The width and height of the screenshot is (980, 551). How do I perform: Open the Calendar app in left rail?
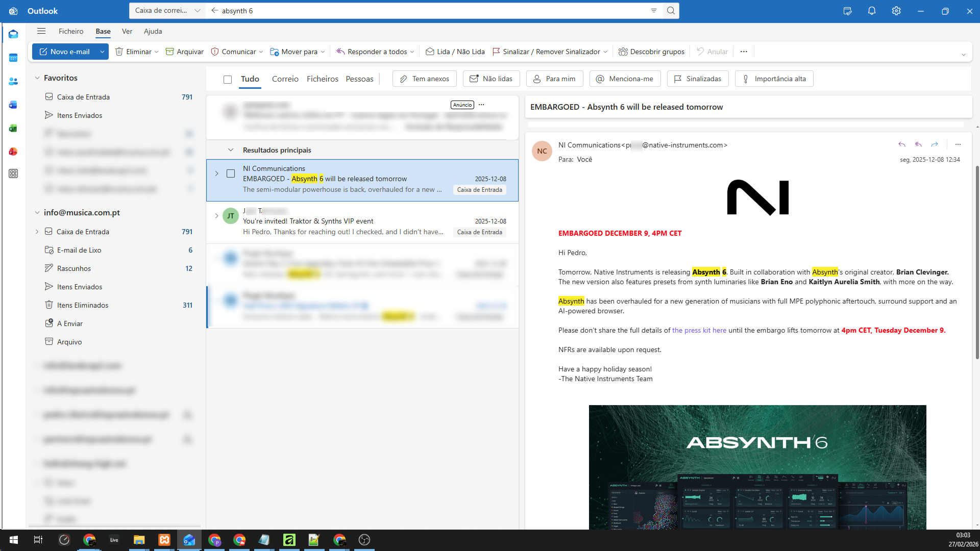(x=13, y=58)
